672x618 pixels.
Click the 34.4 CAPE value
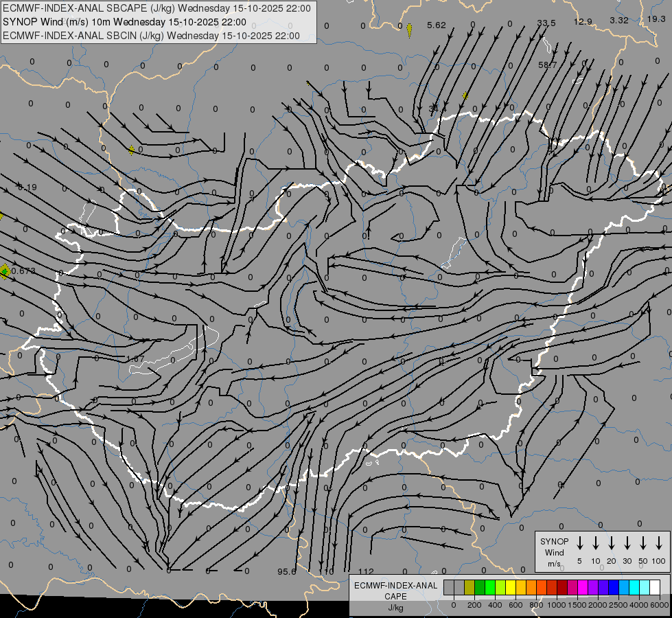click(x=437, y=109)
